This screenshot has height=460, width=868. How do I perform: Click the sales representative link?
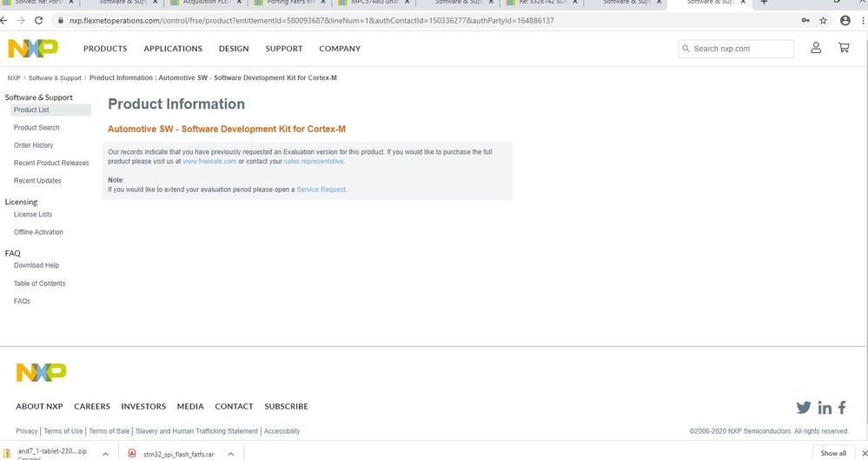[314, 161]
